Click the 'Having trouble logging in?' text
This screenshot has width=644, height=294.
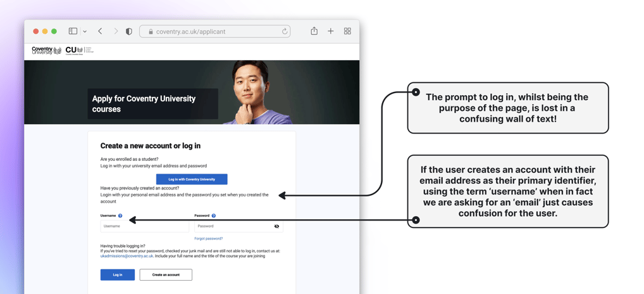[122, 246]
